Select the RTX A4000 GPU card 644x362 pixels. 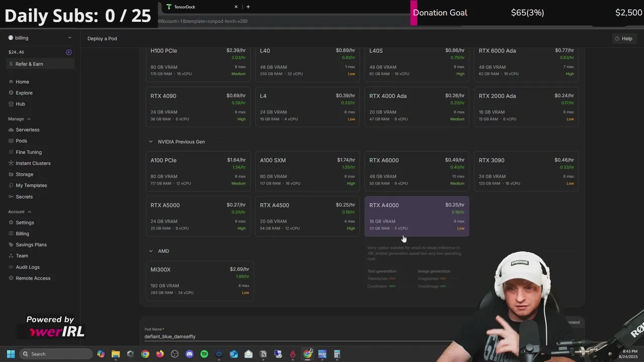coord(417,216)
